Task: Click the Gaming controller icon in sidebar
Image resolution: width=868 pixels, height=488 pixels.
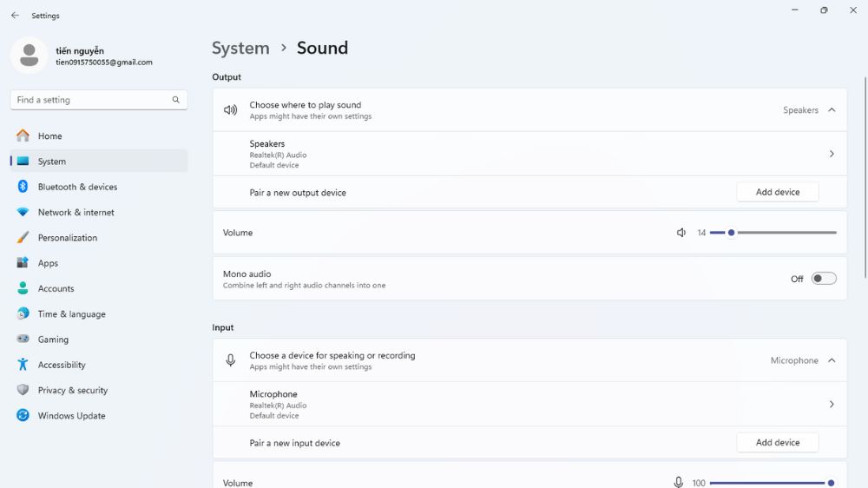Action: pyautogui.click(x=23, y=339)
